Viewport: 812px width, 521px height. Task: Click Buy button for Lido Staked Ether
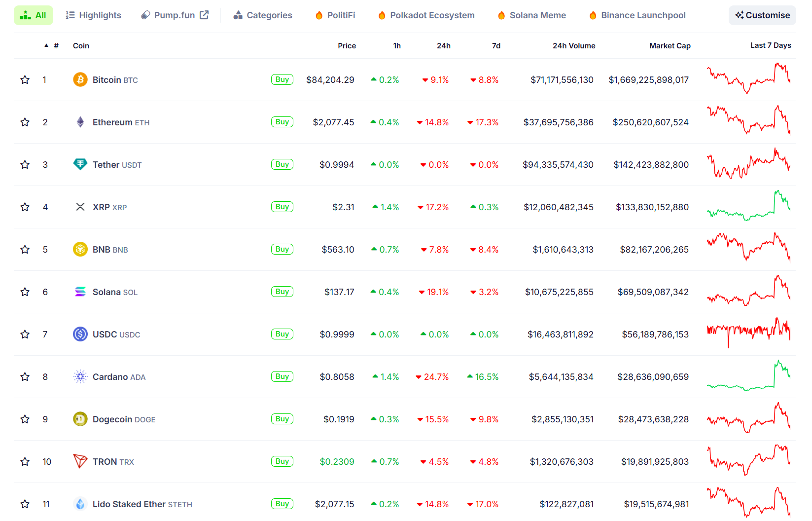(282, 504)
